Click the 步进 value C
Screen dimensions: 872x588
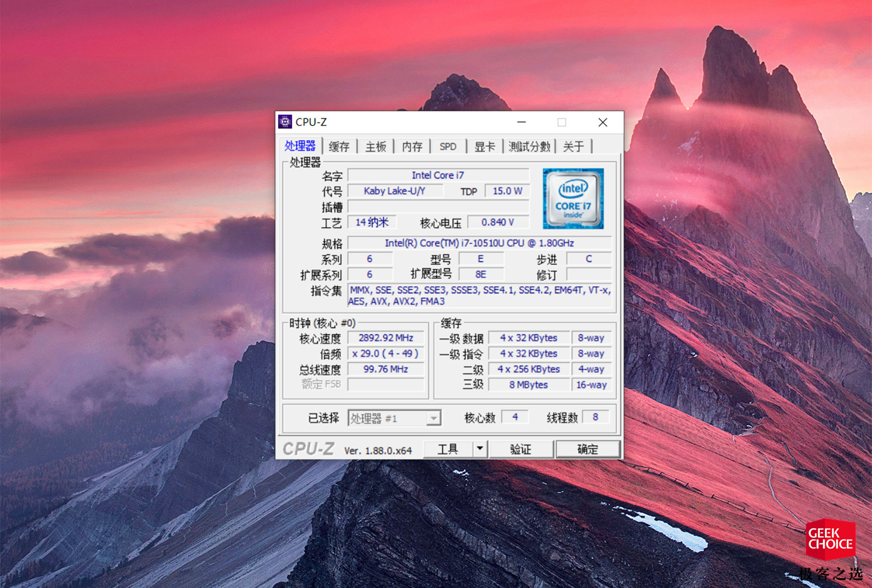pyautogui.click(x=589, y=259)
